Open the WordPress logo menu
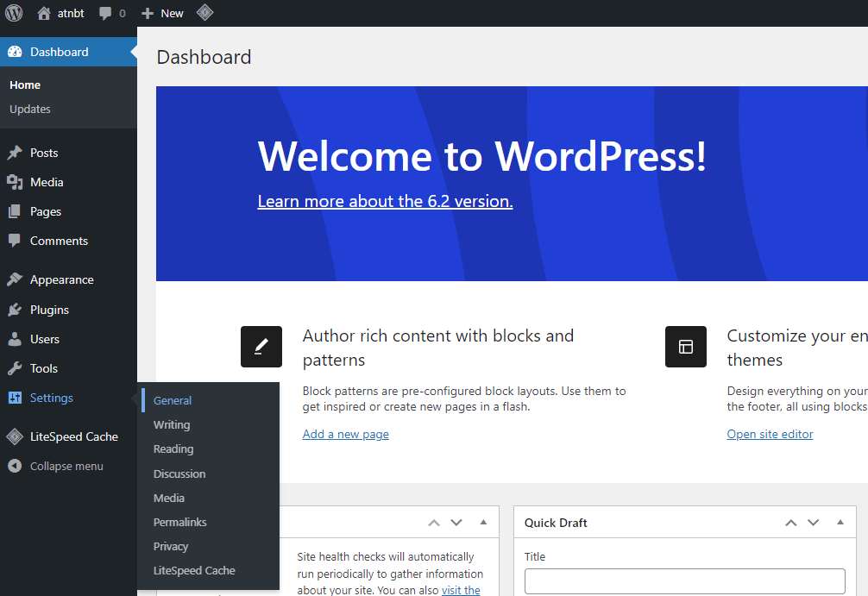Screen dimensions: 868x596 [x=14, y=13]
